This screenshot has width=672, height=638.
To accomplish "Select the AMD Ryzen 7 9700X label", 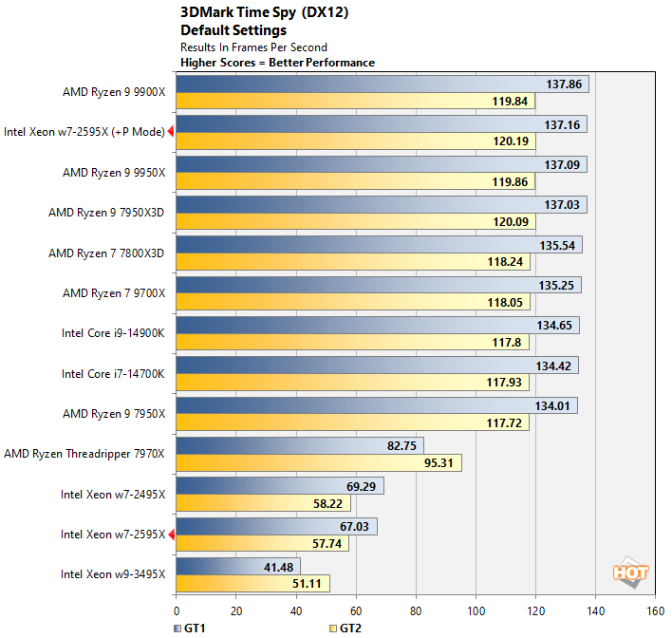I will [114, 292].
